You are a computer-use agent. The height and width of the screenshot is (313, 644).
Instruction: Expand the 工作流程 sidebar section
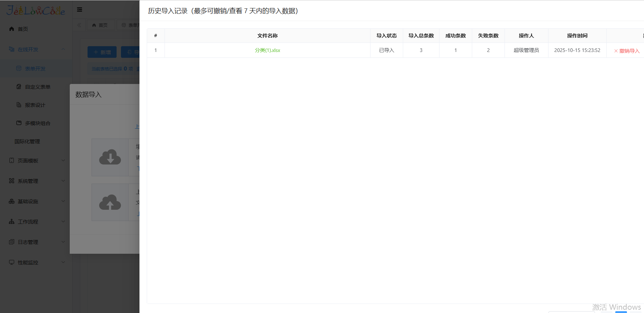click(x=36, y=221)
